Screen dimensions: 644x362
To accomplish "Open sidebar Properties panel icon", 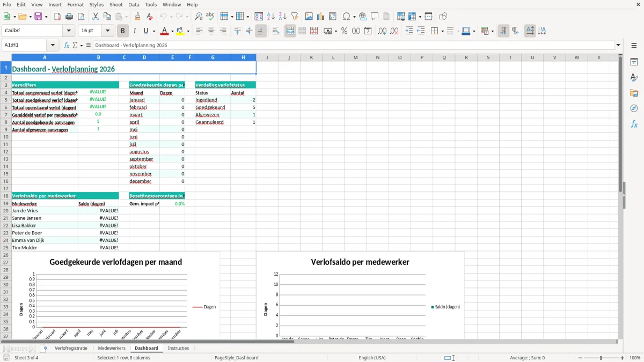I will point(634,62).
